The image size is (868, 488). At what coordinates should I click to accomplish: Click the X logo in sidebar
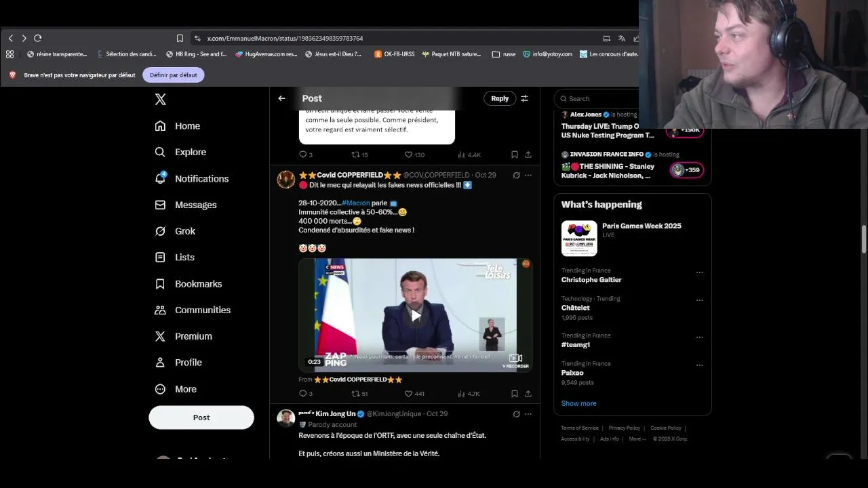(x=160, y=99)
